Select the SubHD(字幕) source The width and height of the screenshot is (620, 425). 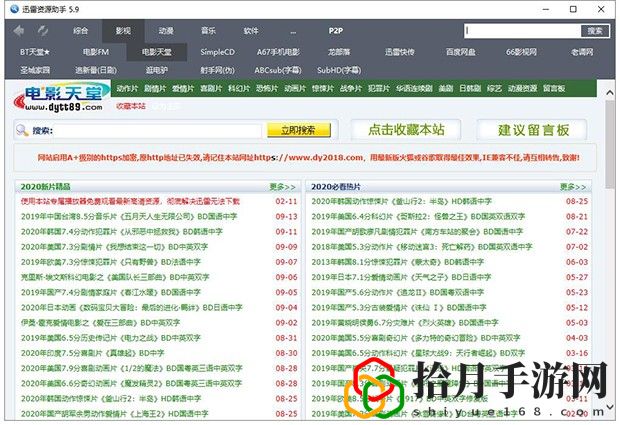(x=339, y=70)
